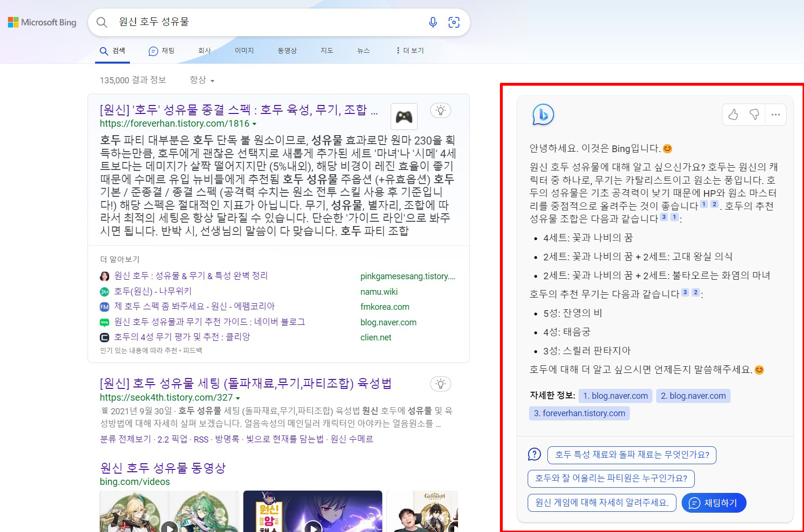Click lightbulb icon beside seok4th result
Viewport: 804px width, 532px height.
pos(441,384)
